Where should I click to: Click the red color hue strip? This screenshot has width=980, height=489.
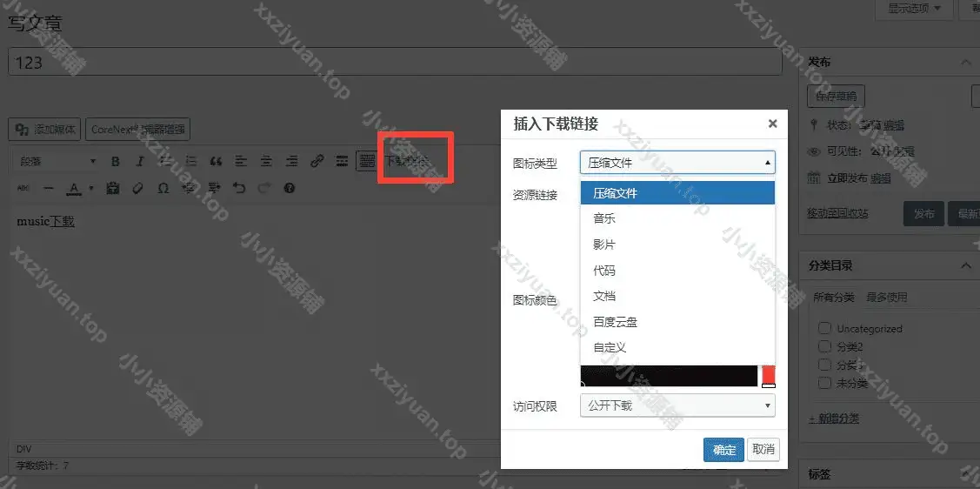(x=768, y=375)
